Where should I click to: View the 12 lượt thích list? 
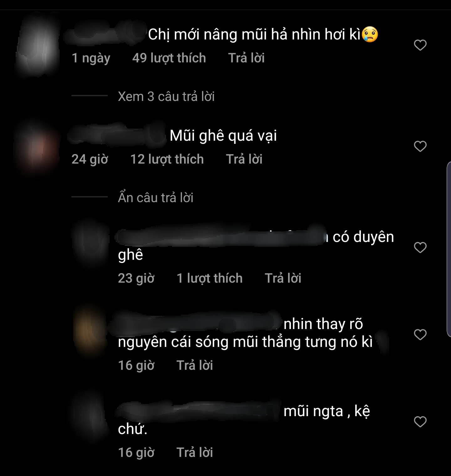pos(167,159)
